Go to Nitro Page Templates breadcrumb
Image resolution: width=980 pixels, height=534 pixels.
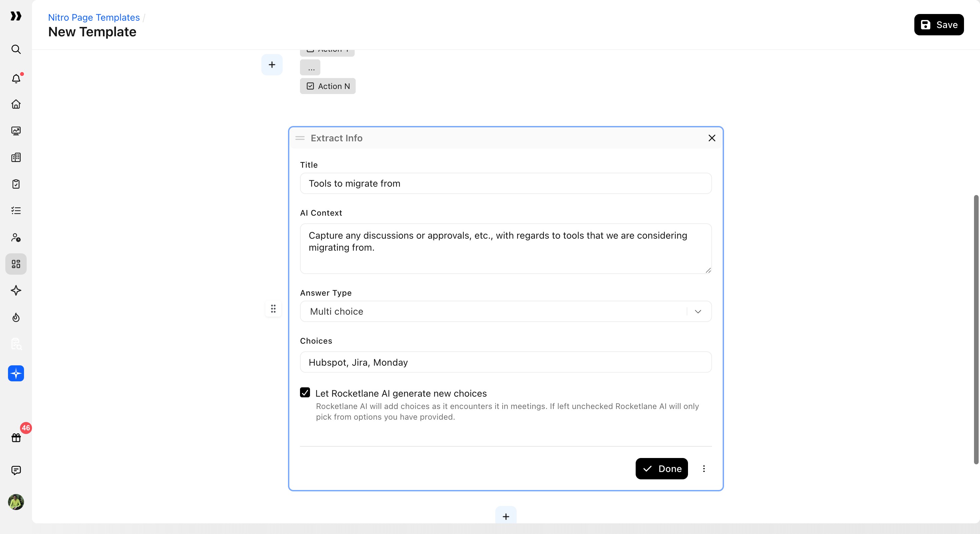pyautogui.click(x=94, y=17)
